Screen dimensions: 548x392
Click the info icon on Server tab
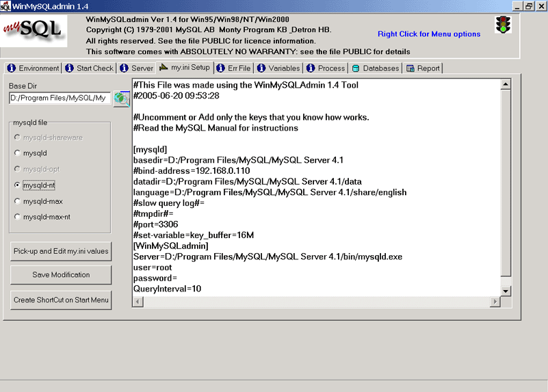[124, 68]
